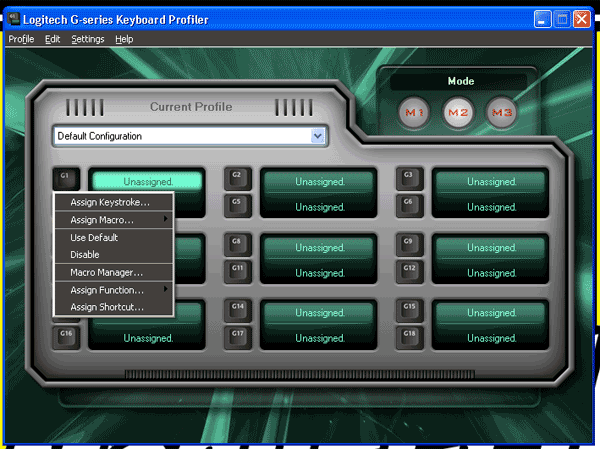
Task: Select the G12 key button
Action: click(409, 272)
